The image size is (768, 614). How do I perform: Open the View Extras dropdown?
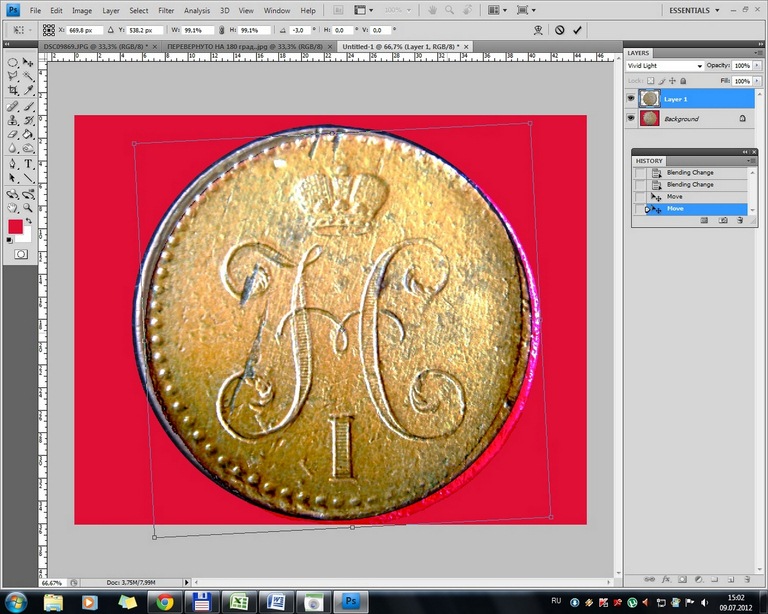[x=363, y=10]
